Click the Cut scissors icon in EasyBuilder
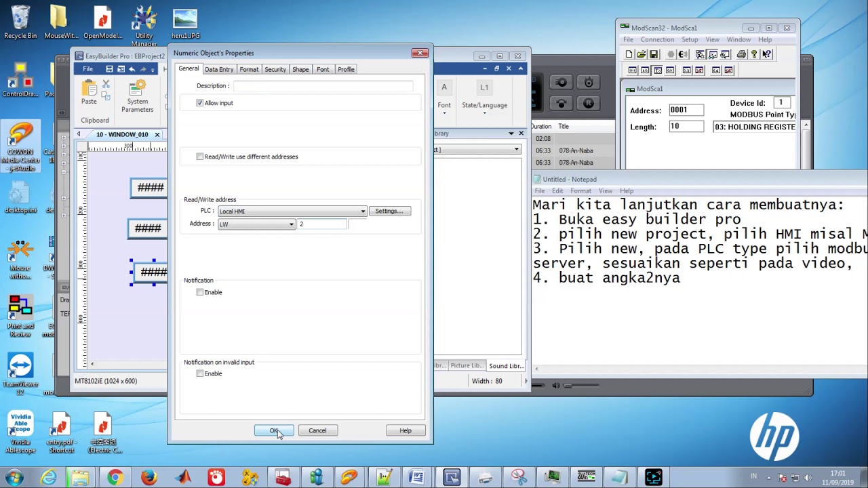 (x=106, y=84)
